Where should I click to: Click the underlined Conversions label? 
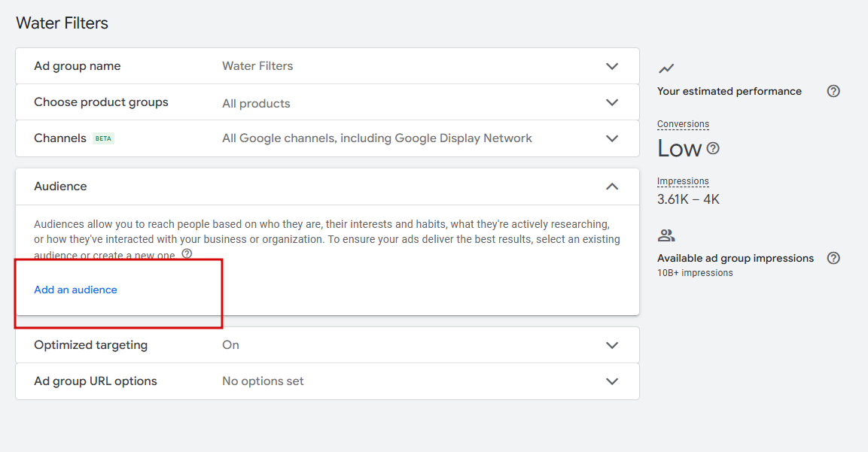(x=683, y=124)
